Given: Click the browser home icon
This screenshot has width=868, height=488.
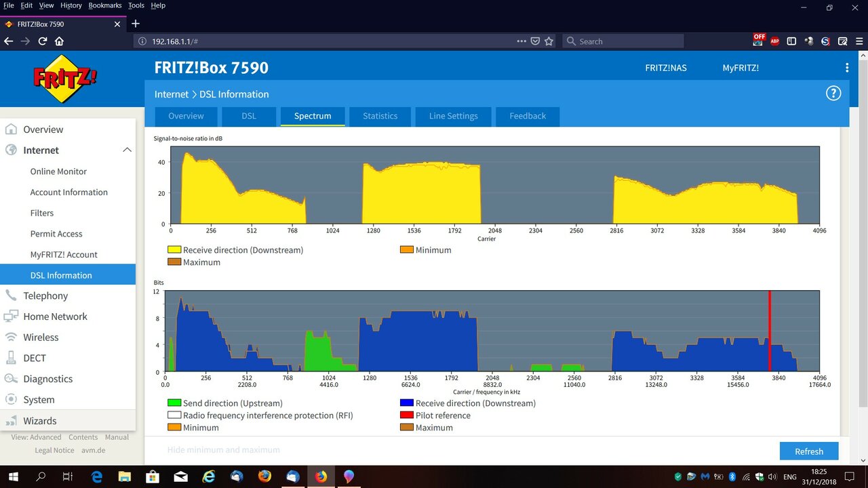Looking at the screenshot, I should pos(59,41).
